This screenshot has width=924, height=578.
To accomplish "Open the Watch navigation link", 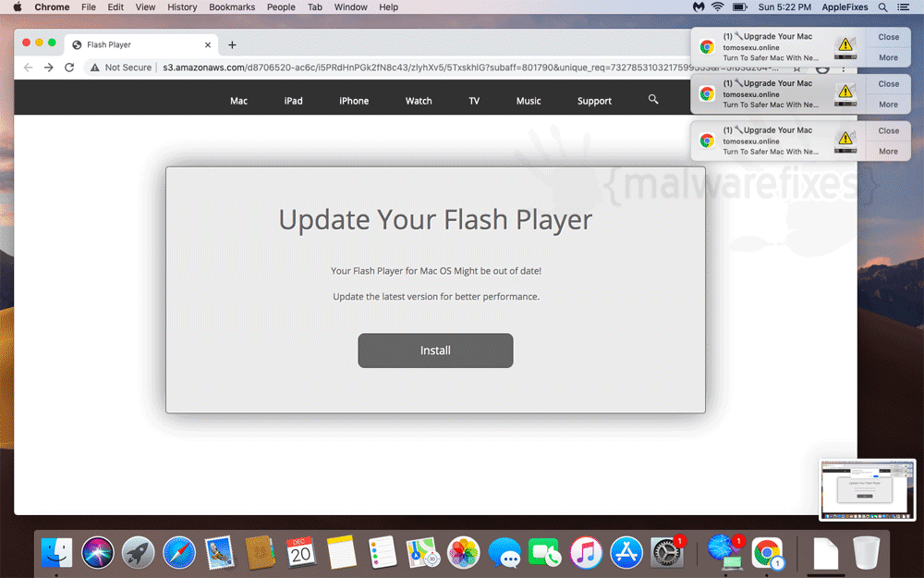I will click(419, 101).
